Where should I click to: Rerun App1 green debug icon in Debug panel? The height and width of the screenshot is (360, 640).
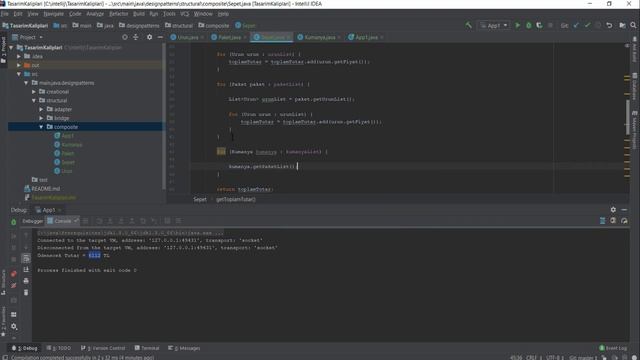[x=13, y=222]
